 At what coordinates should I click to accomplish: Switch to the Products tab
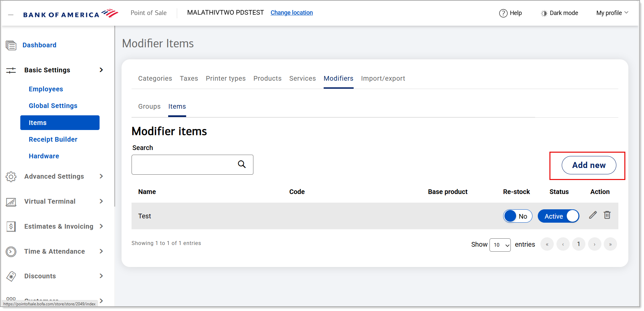tap(267, 78)
